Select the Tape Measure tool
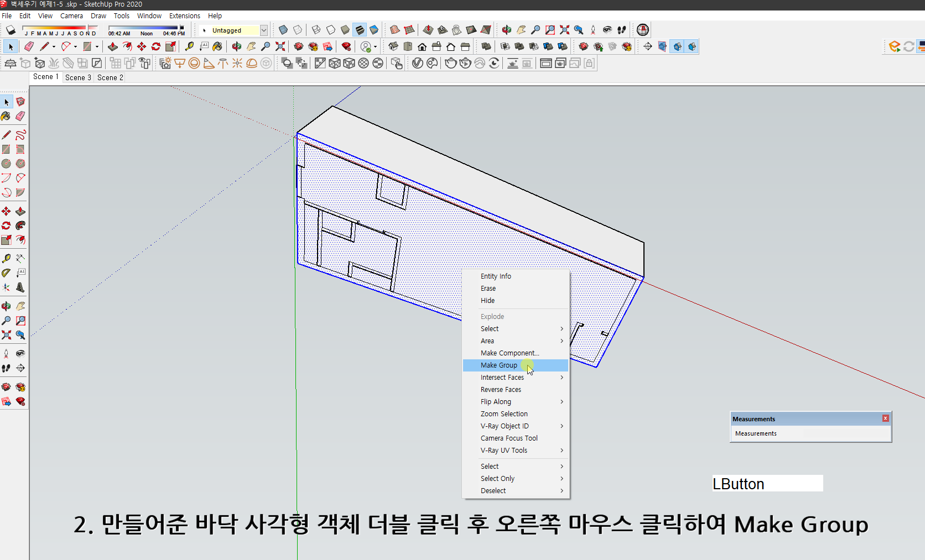This screenshot has width=925, height=560. (x=6, y=258)
